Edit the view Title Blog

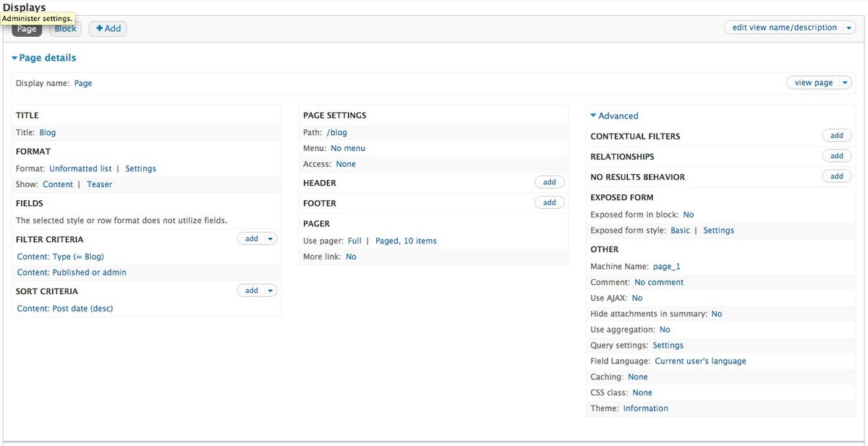point(47,132)
